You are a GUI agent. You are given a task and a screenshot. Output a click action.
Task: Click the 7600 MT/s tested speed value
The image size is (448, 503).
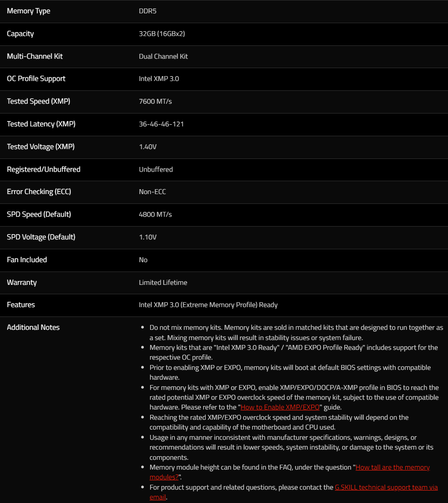(x=155, y=101)
